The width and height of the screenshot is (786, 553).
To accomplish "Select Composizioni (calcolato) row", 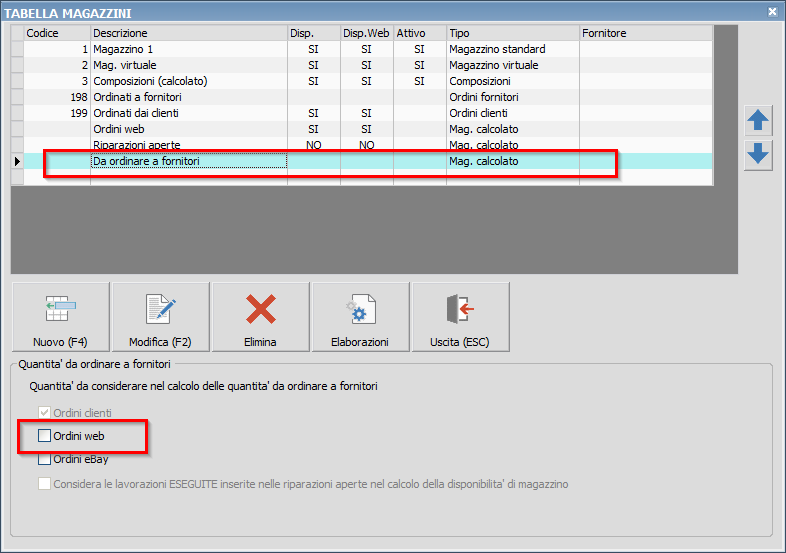I will tap(361, 81).
